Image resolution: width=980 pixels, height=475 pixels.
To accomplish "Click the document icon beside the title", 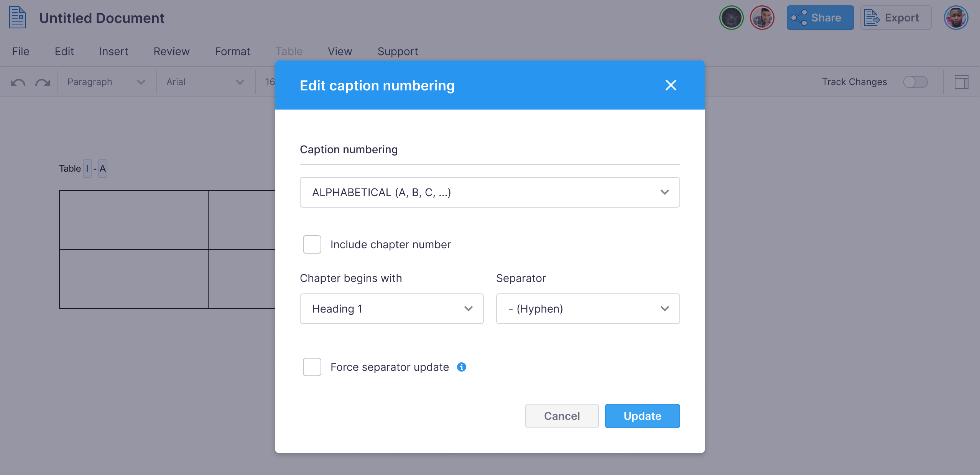I will pos(18,18).
